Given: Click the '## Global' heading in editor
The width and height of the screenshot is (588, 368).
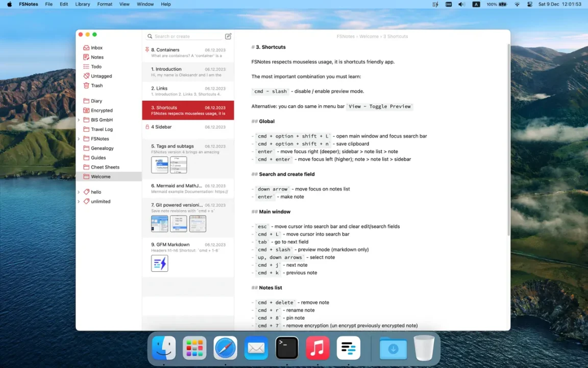Looking at the screenshot, I should tap(263, 121).
